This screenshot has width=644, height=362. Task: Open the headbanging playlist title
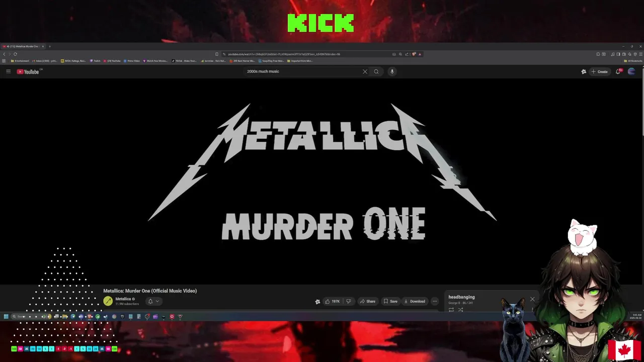461,297
